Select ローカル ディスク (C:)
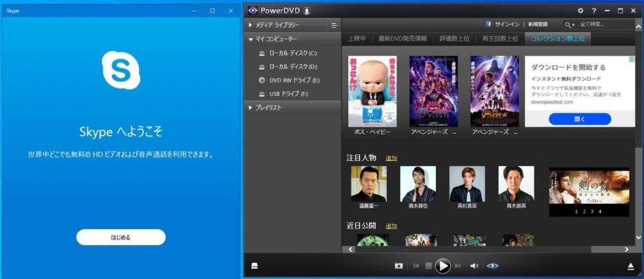644x279 pixels. pyautogui.click(x=292, y=53)
